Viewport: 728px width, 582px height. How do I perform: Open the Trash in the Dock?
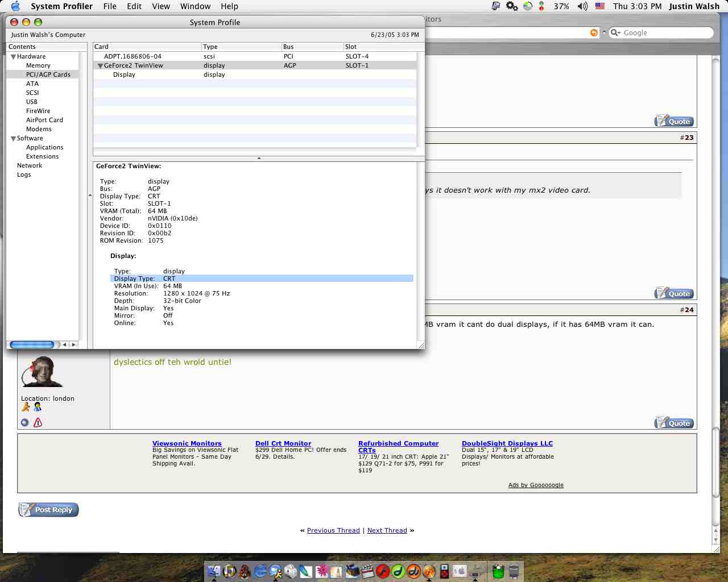[x=514, y=571]
